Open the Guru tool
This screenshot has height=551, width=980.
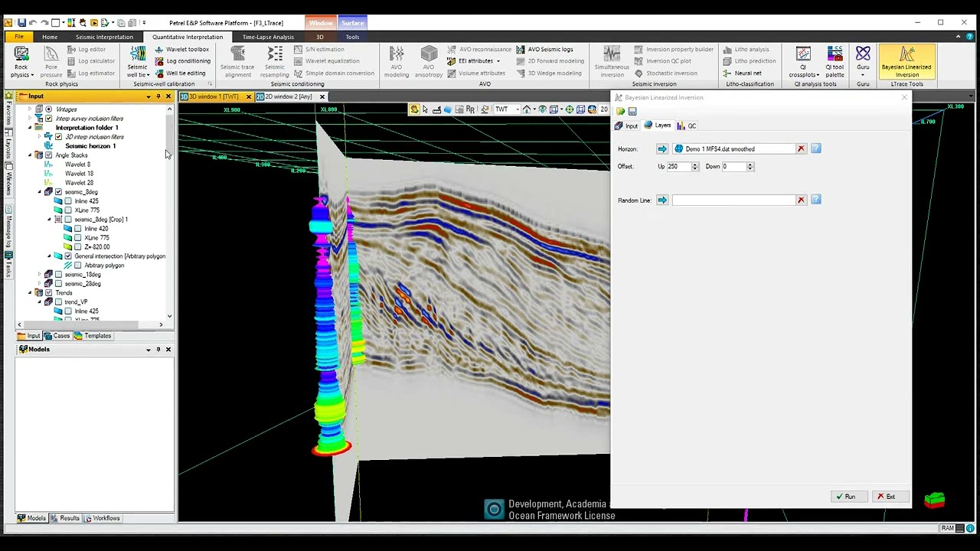click(863, 61)
